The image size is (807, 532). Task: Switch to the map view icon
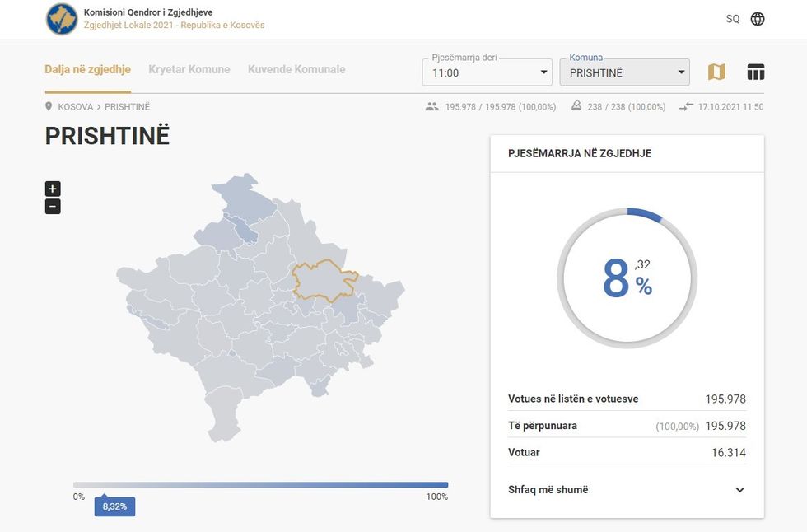716,72
